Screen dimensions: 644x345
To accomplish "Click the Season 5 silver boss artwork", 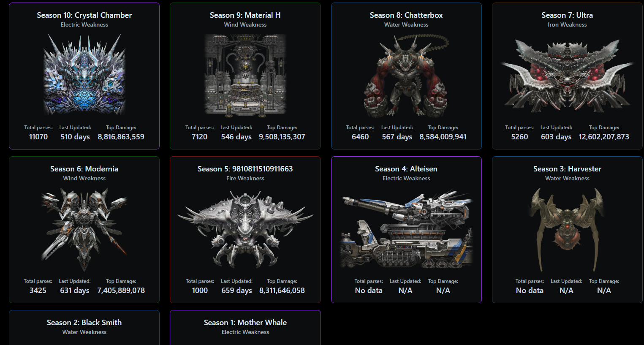I will (x=245, y=228).
